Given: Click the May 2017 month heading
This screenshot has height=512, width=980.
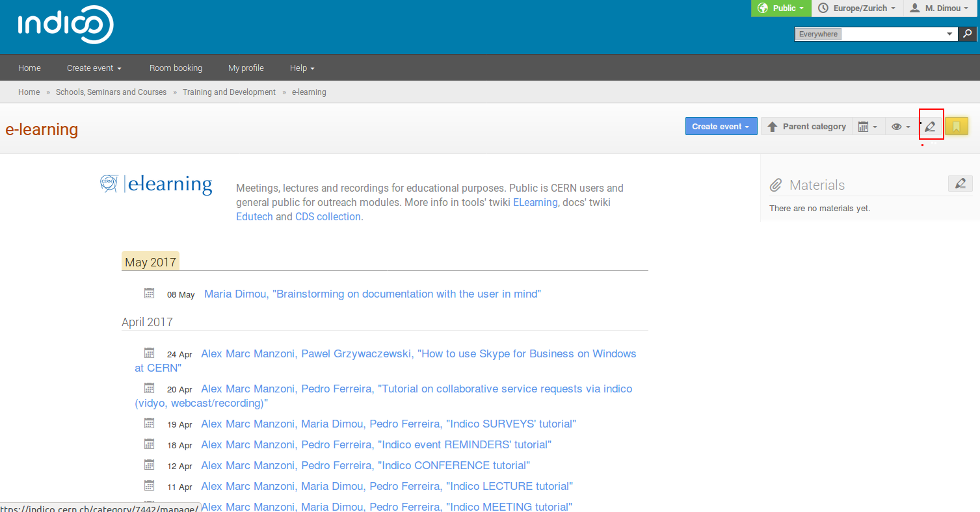Looking at the screenshot, I should [x=150, y=262].
